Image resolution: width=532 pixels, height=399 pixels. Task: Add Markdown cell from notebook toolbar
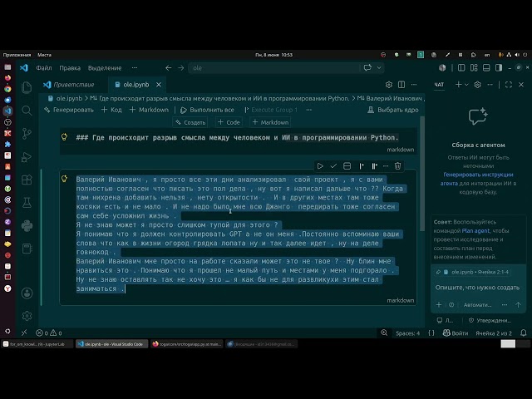tap(149, 110)
